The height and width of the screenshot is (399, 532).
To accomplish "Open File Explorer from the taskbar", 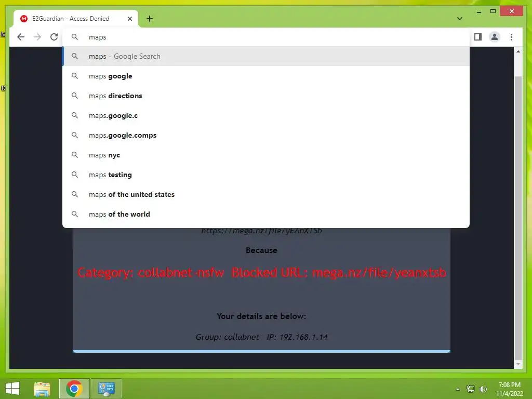I will click(42, 389).
